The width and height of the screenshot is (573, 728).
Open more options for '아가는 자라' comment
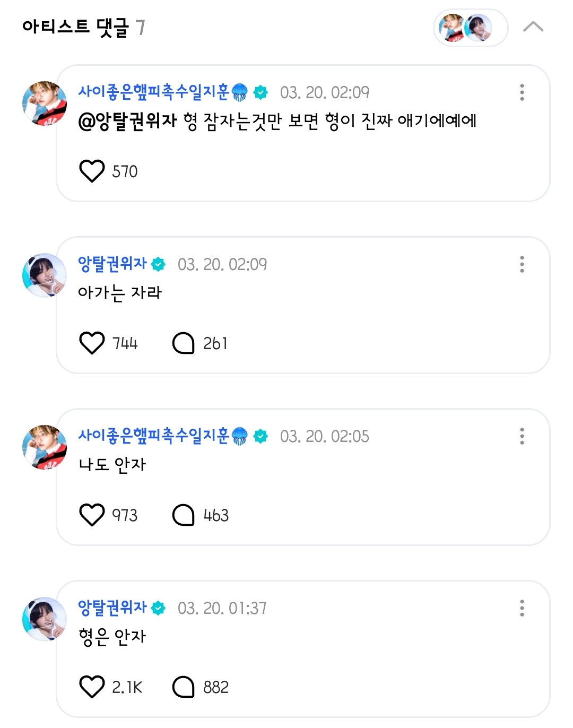522,264
